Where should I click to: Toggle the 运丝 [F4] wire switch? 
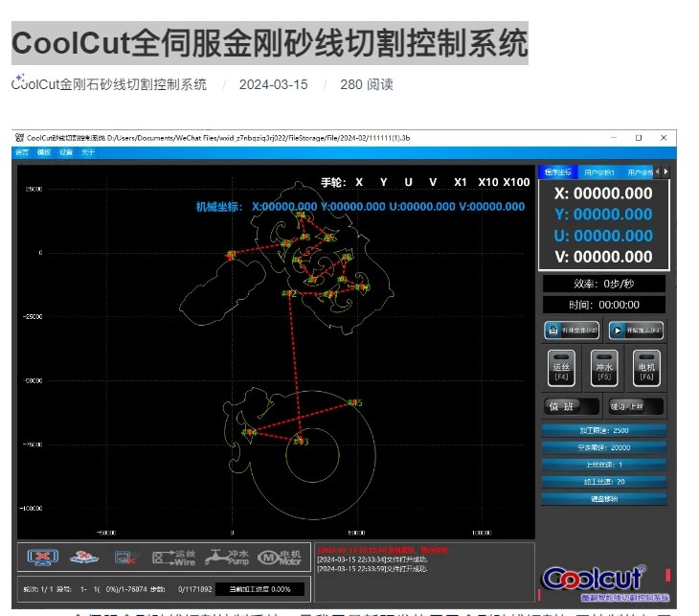561,368
